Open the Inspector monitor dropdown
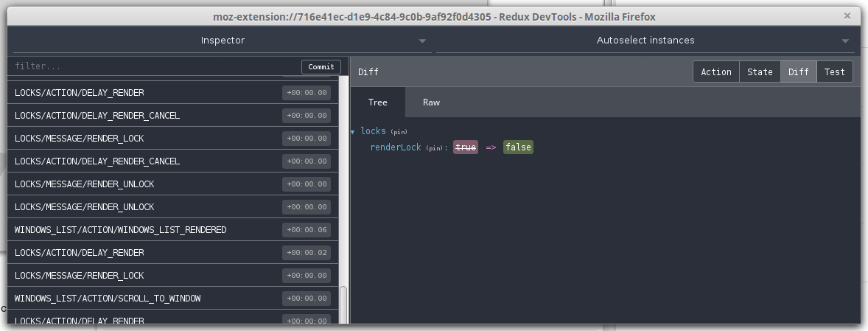The width and height of the screenshot is (868, 331). (x=222, y=41)
